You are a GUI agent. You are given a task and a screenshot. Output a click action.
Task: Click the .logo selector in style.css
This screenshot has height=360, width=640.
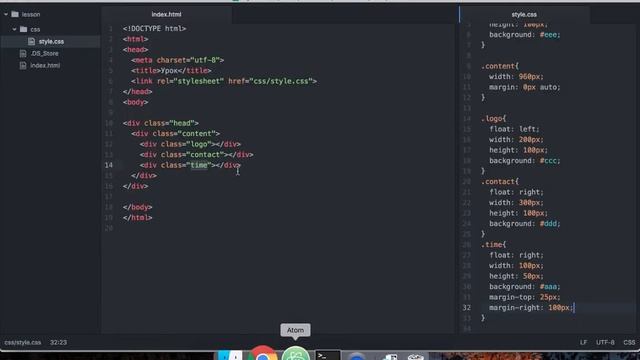point(493,119)
